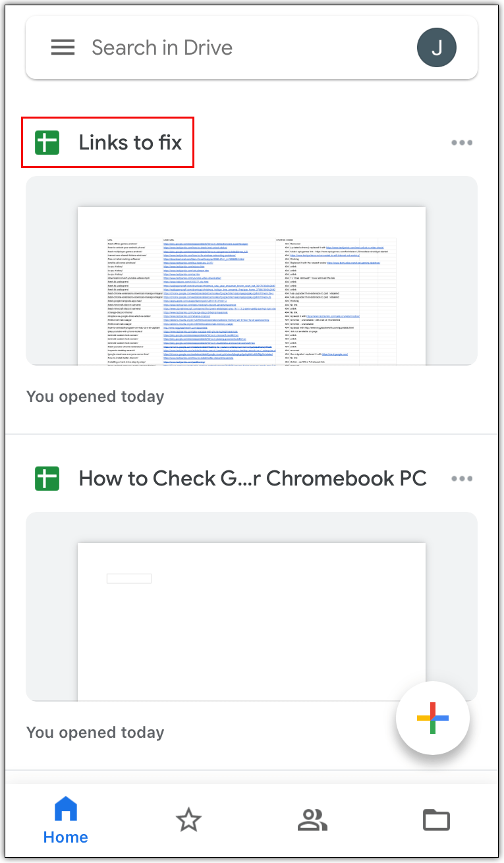Tap the Home house icon
This screenshot has height=863, width=504.
pyautogui.click(x=66, y=809)
